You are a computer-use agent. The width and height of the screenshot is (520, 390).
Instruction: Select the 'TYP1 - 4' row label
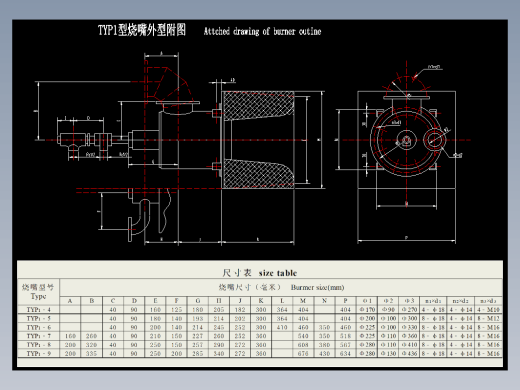click(x=39, y=309)
